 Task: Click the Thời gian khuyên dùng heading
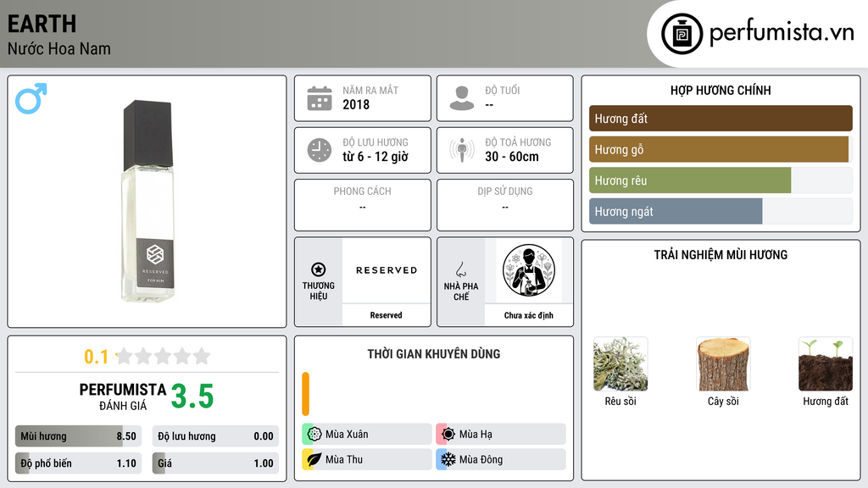[434, 354]
